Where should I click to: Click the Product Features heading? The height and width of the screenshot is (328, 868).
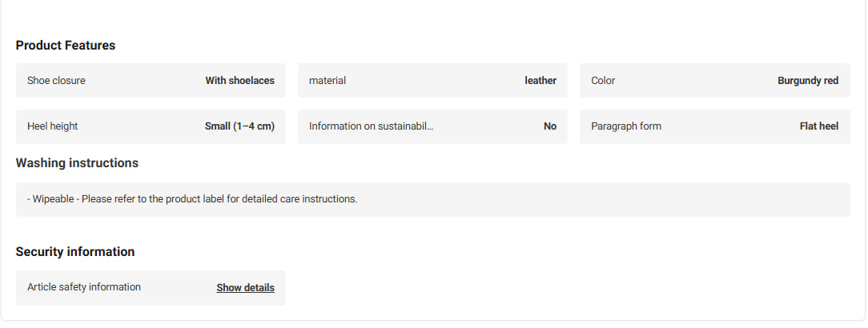click(66, 46)
